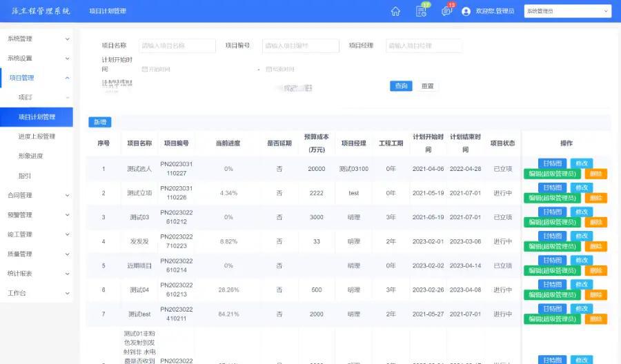Click 删除 for project 测试03
The width and height of the screenshot is (621, 364).
point(595,222)
